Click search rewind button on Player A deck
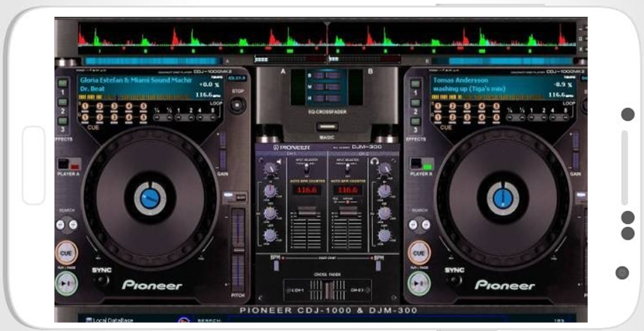Viewport: 644px width, 331px height. (x=60, y=225)
